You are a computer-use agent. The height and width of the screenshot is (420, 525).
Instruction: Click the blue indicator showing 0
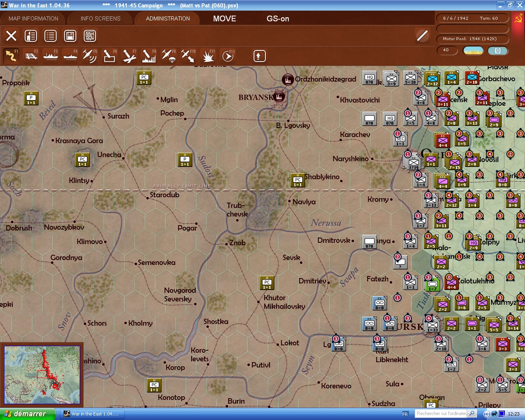tap(498, 50)
